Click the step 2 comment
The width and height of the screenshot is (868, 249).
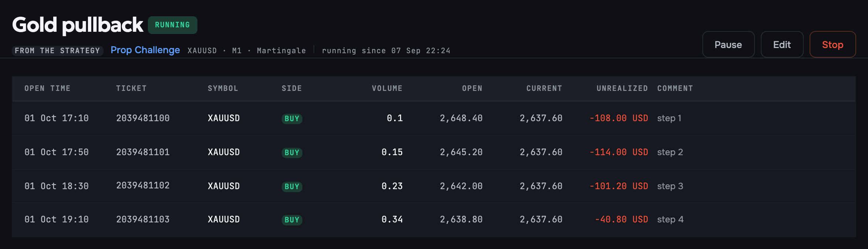pyautogui.click(x=670, y=152)
